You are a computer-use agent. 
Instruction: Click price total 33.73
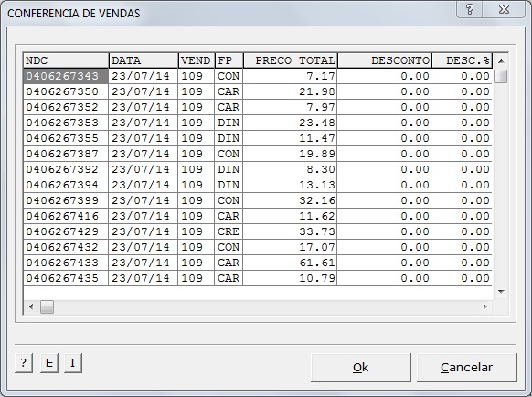coord(290,231)
